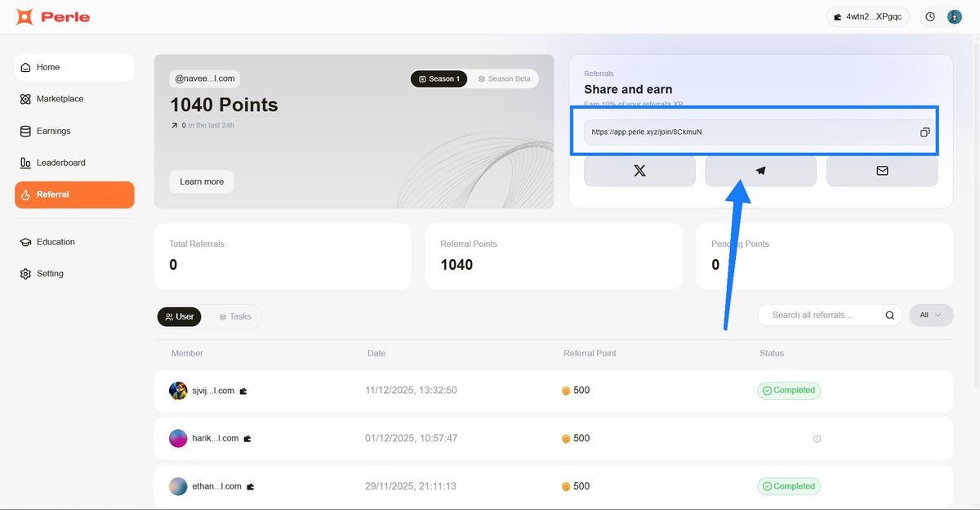Open the Education section

pyautogui.click(x=74, y=242)
